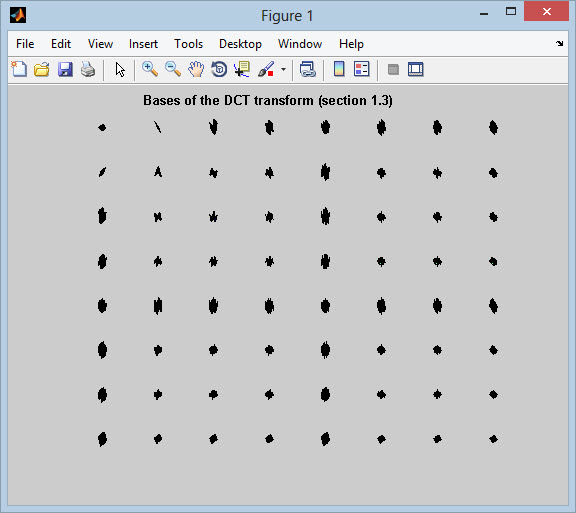Insert a legend using the toolbar icon
The image size is (576, 513).
tap(361, 69)
